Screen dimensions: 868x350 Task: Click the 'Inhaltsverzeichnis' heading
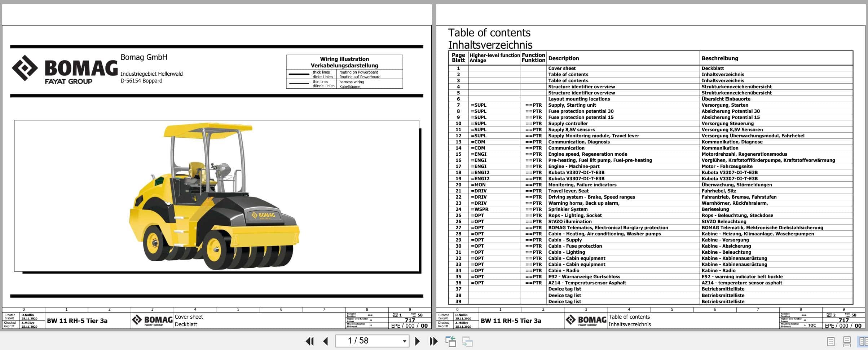click(490, 45)
